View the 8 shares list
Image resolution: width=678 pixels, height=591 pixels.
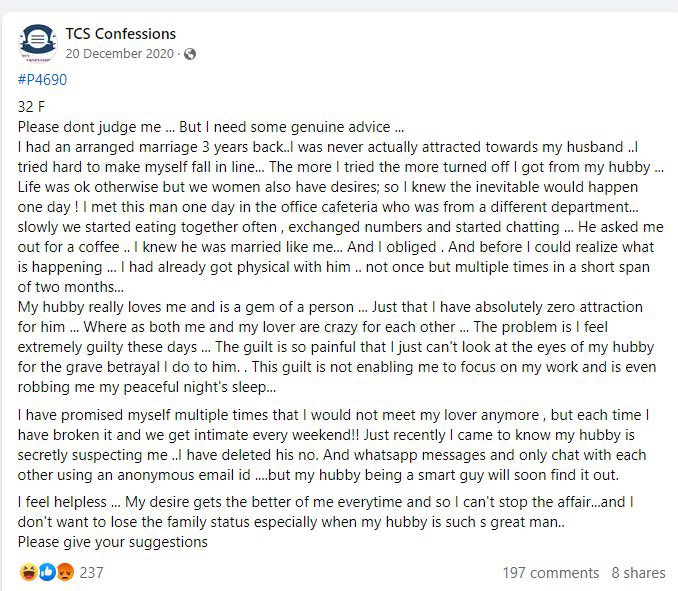coord(638,572)
